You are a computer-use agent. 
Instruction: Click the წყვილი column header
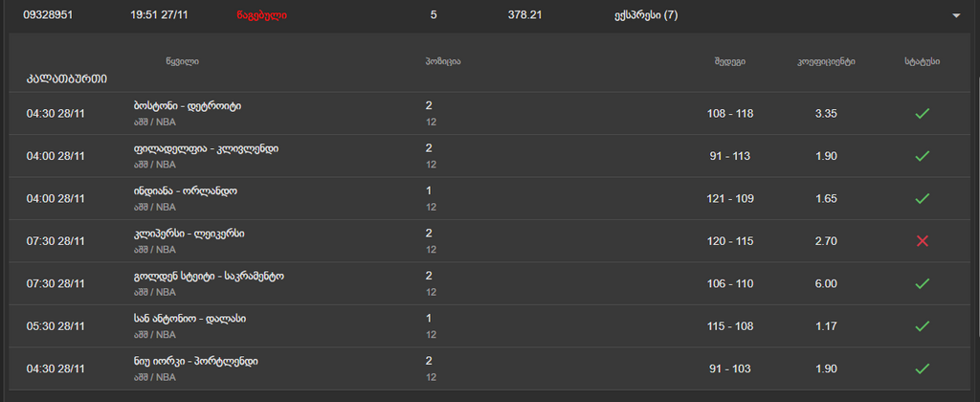pyautogui.click(x=182, y=61)
